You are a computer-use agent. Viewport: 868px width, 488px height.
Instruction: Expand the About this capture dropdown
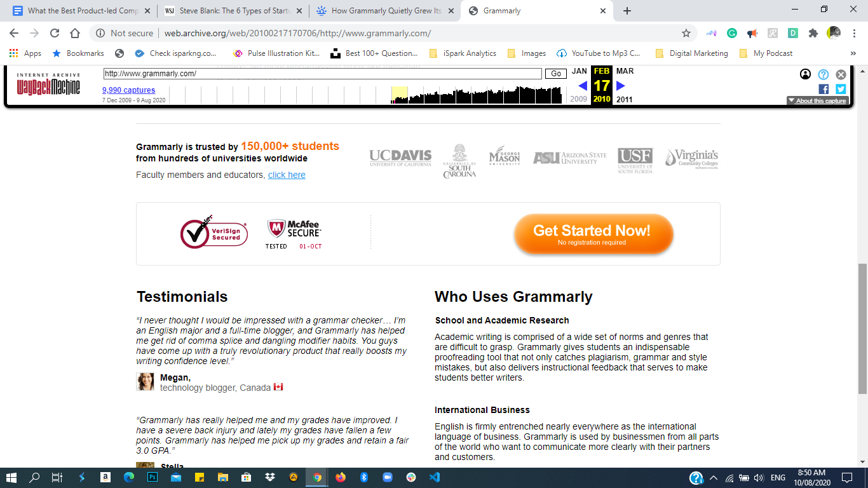pyautogui.click(x=817, y=100)
